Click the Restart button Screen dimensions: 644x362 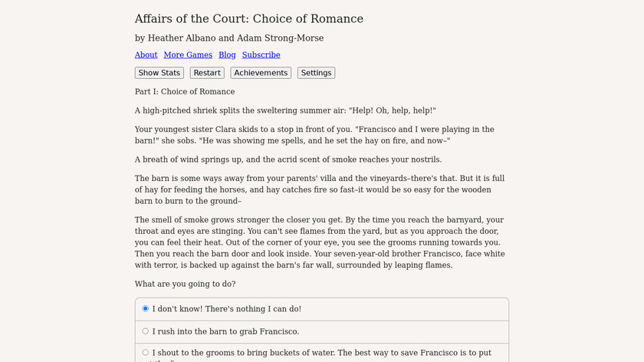(x=207, y=73)
